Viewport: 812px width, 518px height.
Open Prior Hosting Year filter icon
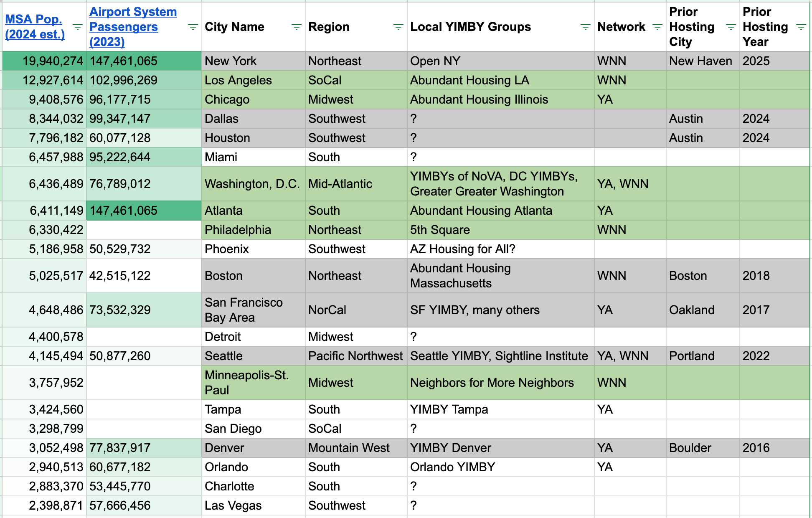pos(801,27)
